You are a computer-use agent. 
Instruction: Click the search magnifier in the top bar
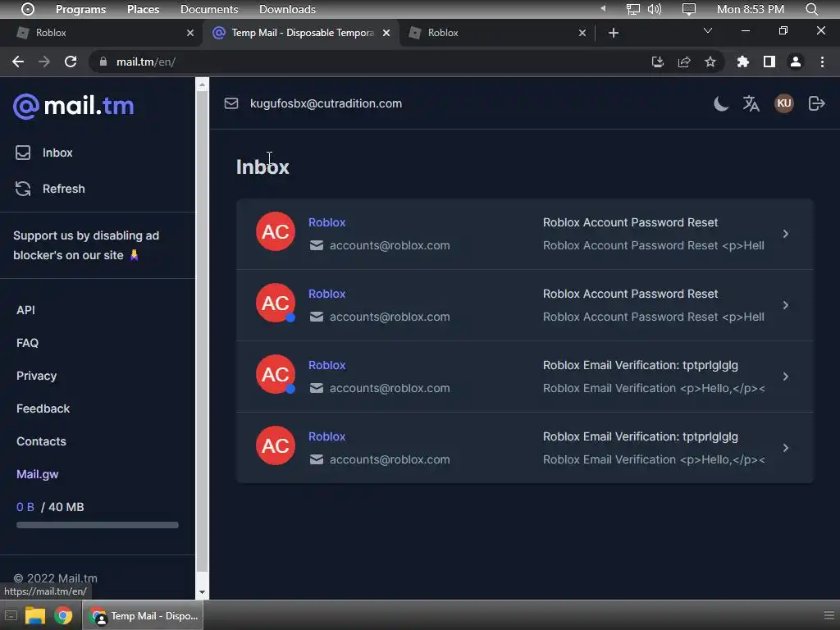click(x=811, y=9)
